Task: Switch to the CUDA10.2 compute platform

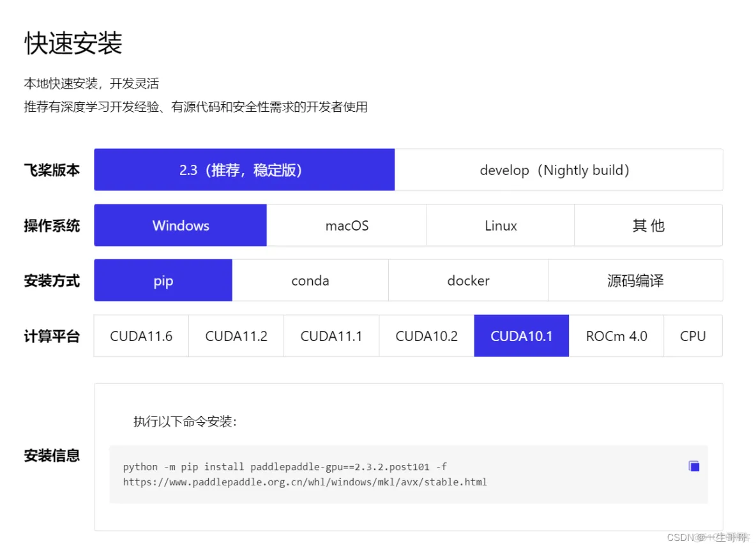Action: (427, 336)
